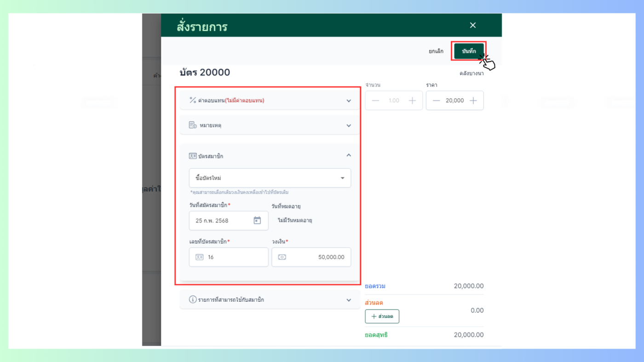Click info icon beside รายการที่สามารถใช้กับสมาชิก
Viewport: 644px width, 362px height.
tap(193, 299)
